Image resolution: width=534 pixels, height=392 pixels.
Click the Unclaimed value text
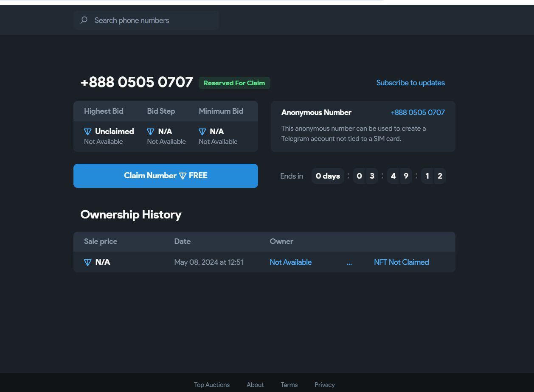point(115,132)
